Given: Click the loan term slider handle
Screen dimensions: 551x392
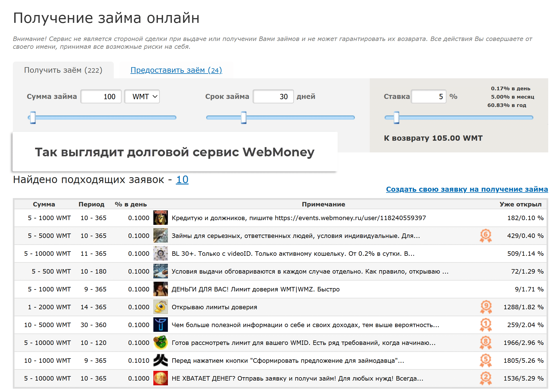Looking at the screenshot, I should [x=244, y=118].
